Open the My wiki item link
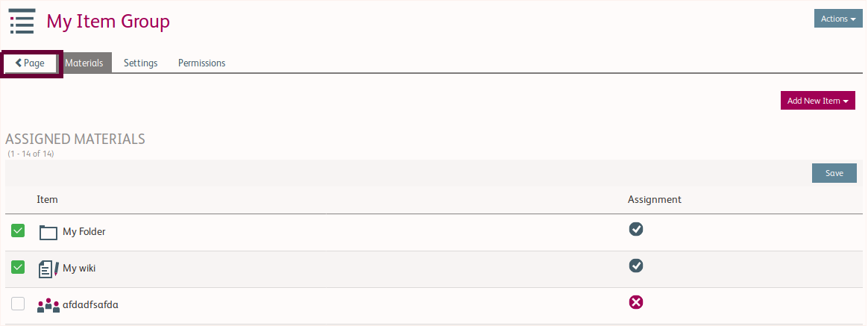This screenshot has width=868, height=326. pyautogui.click(x=79, y=269)
